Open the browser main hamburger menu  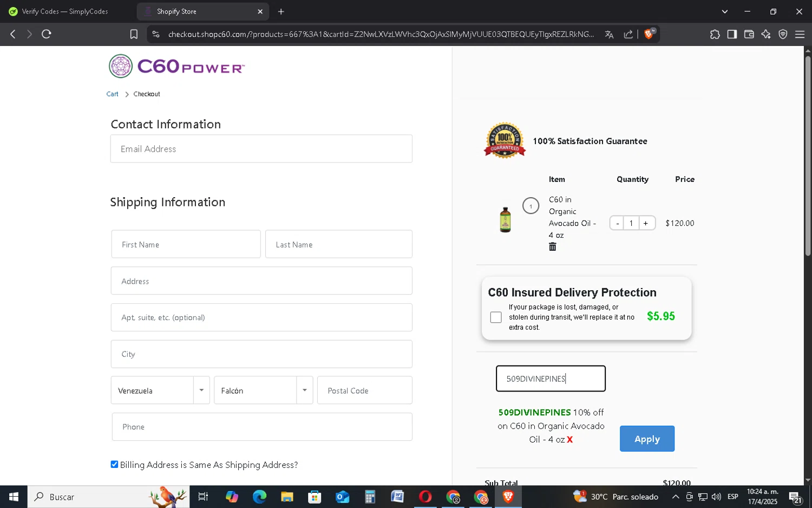coord(800,34)
